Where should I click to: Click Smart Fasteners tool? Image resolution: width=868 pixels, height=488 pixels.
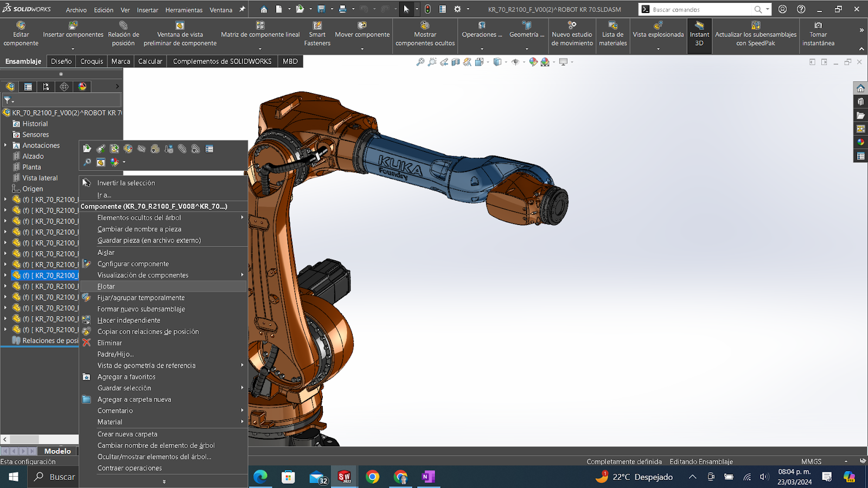(317, 34)
